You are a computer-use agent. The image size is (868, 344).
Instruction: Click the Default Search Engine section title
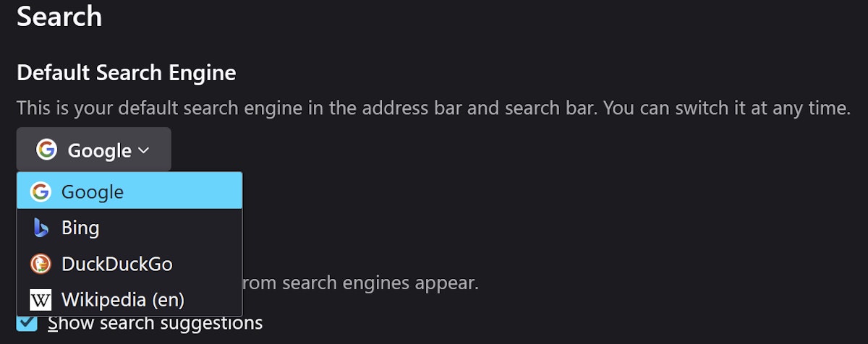[x=126, y=72]
